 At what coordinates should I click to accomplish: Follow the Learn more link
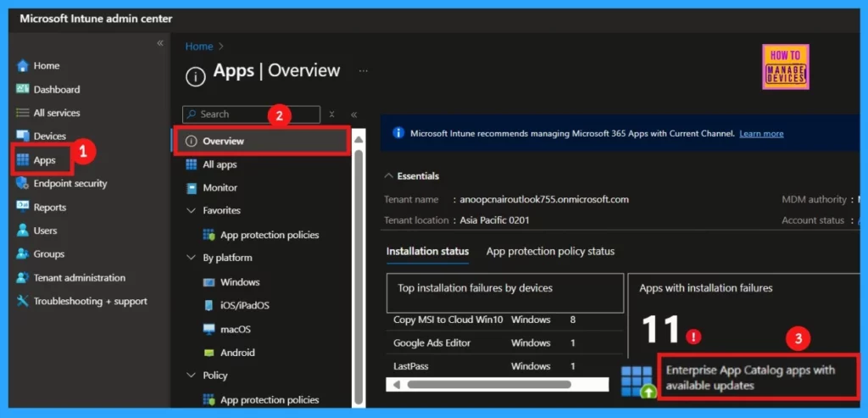coord(761,133)
